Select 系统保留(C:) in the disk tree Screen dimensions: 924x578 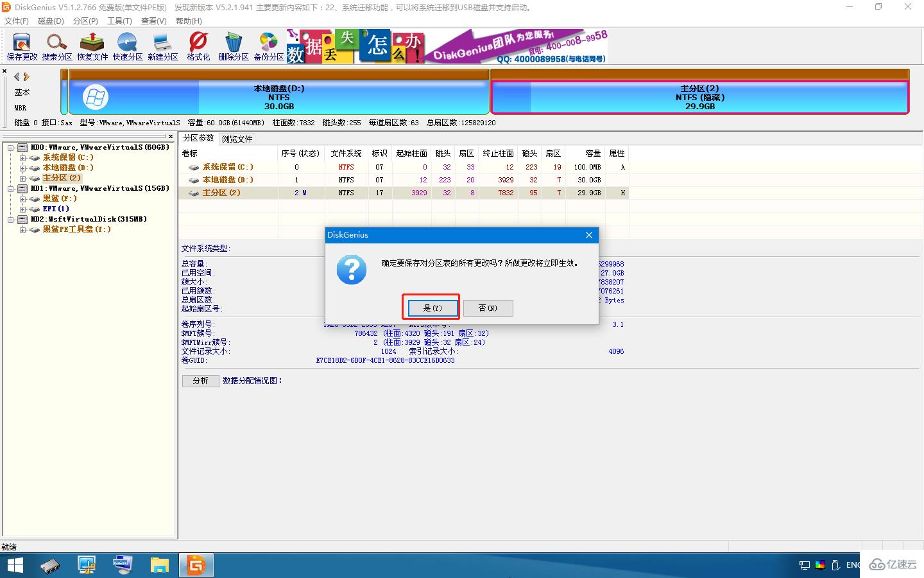pyautogui.click(x=68, y=157)
